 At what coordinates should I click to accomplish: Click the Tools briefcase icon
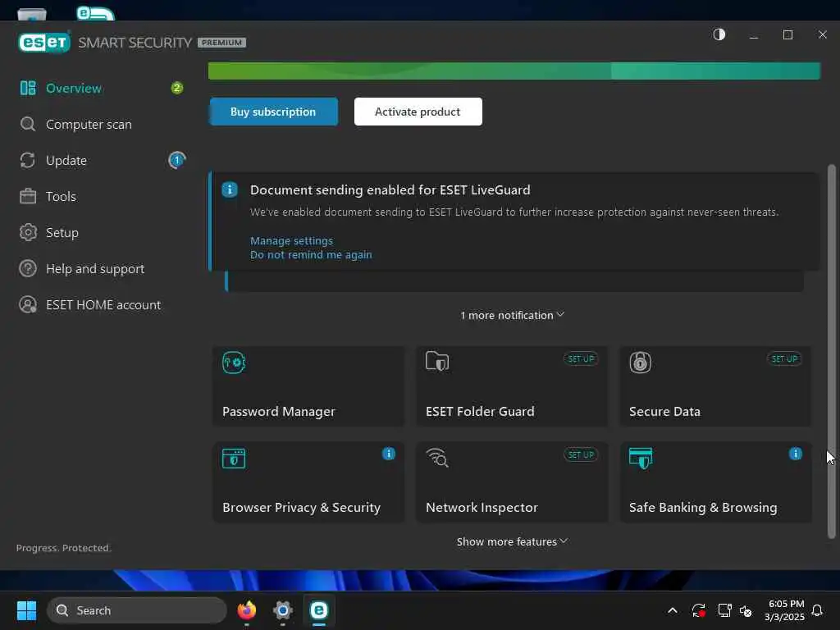28,196
